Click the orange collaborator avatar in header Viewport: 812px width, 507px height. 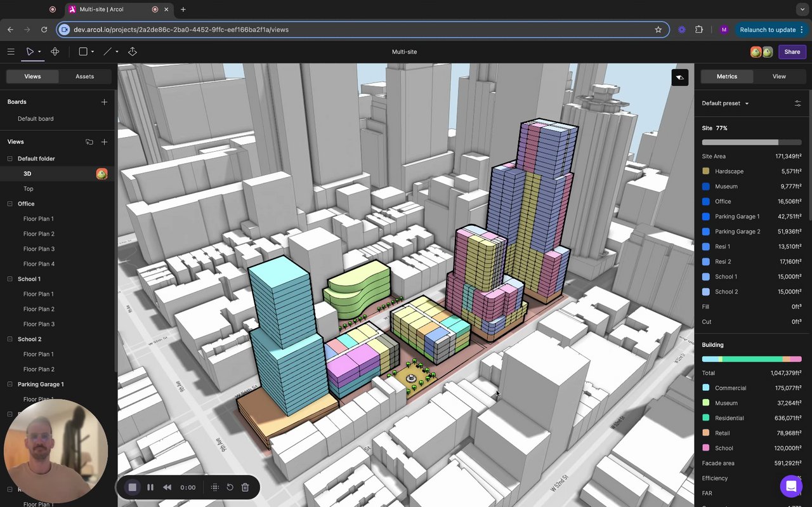pyautogui.click(x=756, y=52)
